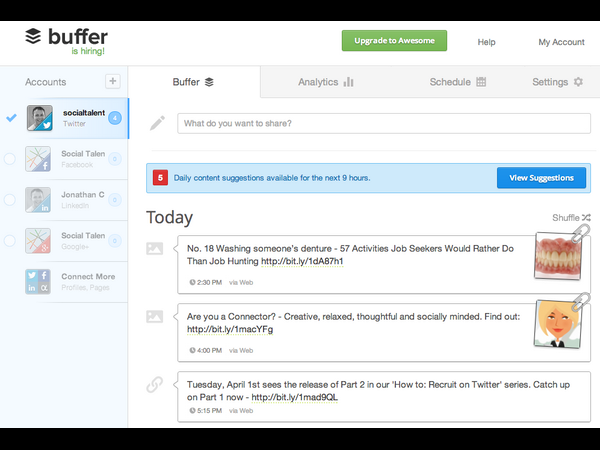
Task: Click the pencil compose icon
Action: coord(157,123)
